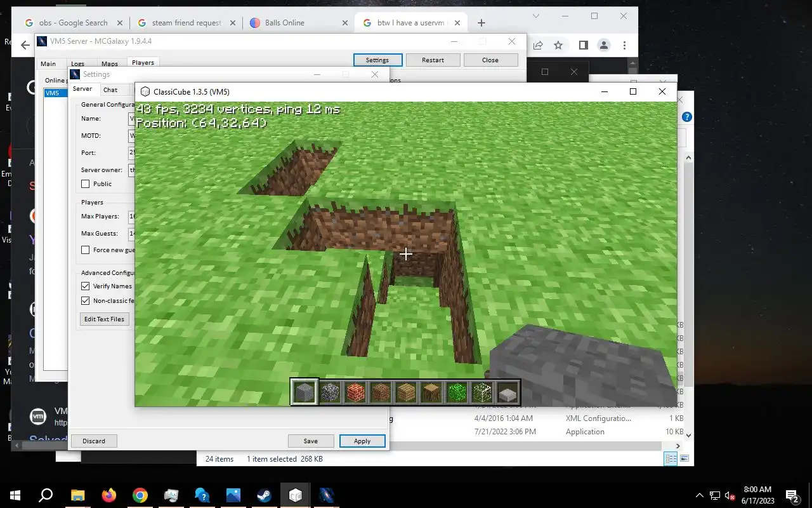
Task: Select the glass block in the hotbar
Action: 481,392
